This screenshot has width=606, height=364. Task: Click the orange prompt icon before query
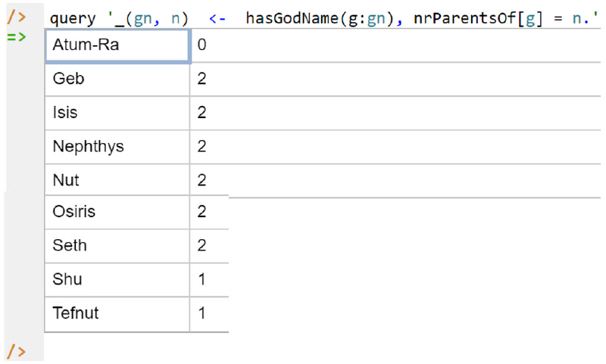point(16,17)
